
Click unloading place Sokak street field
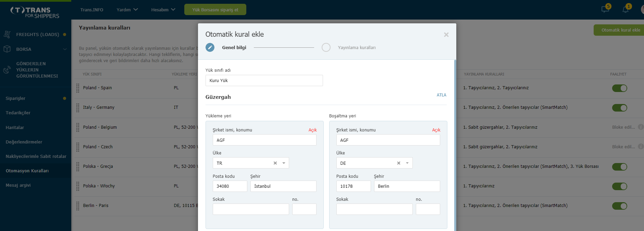[374, 209]
